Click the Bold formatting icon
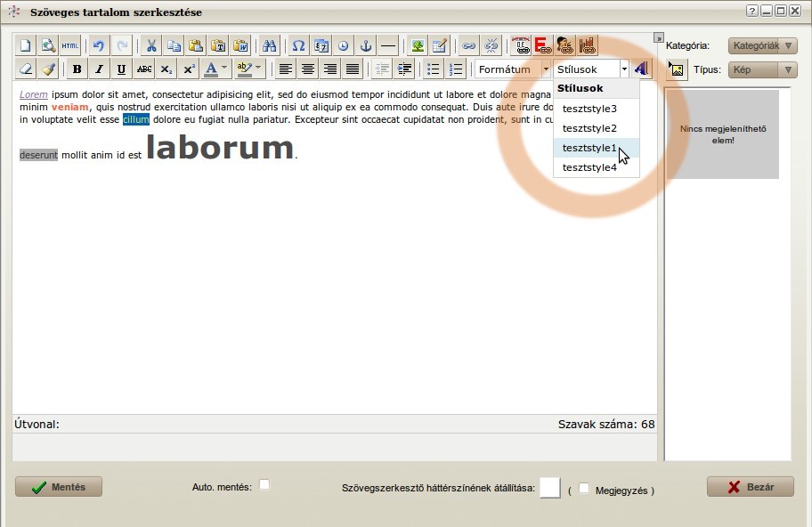This screenshot has height=527, width=812. 77,69
